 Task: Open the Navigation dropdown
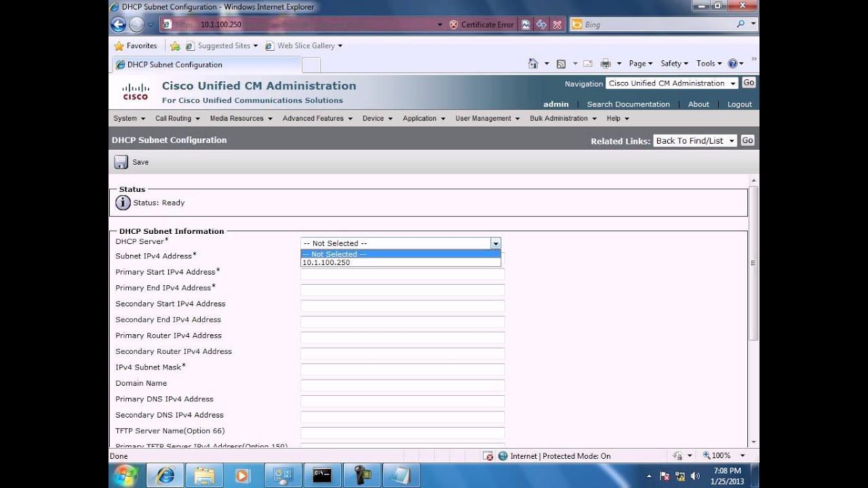pos(672,83)
